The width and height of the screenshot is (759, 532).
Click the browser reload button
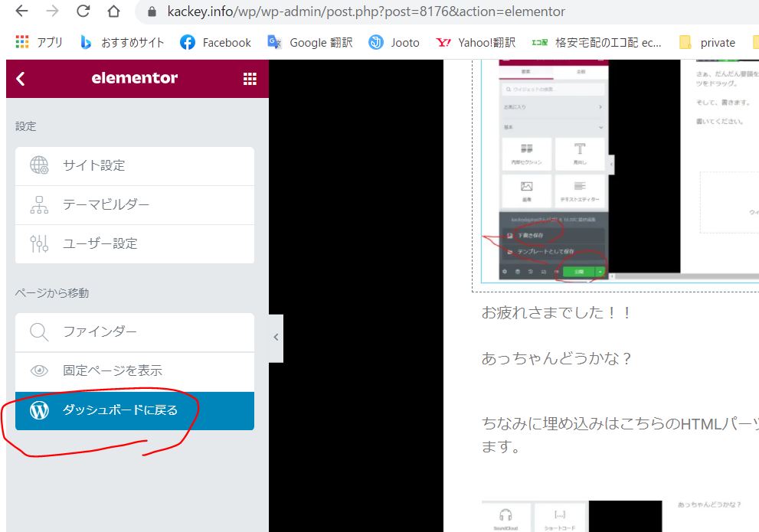83,11
